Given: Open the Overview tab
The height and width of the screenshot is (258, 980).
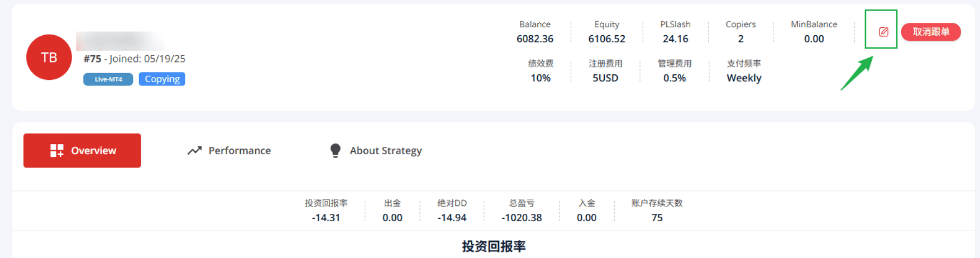Looking at the screenshot, I should click(x=82, y=151).
